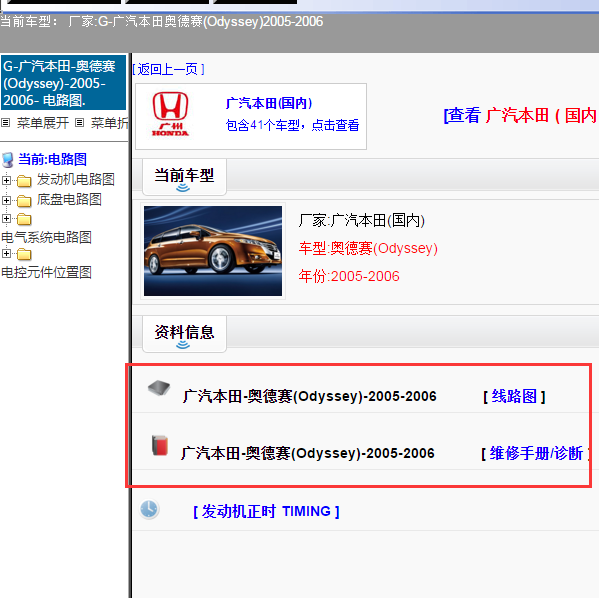The height and width of the screenshot is (598, 599).
Task: Open the 电控元件位置图 label
Action: (46, 272)
